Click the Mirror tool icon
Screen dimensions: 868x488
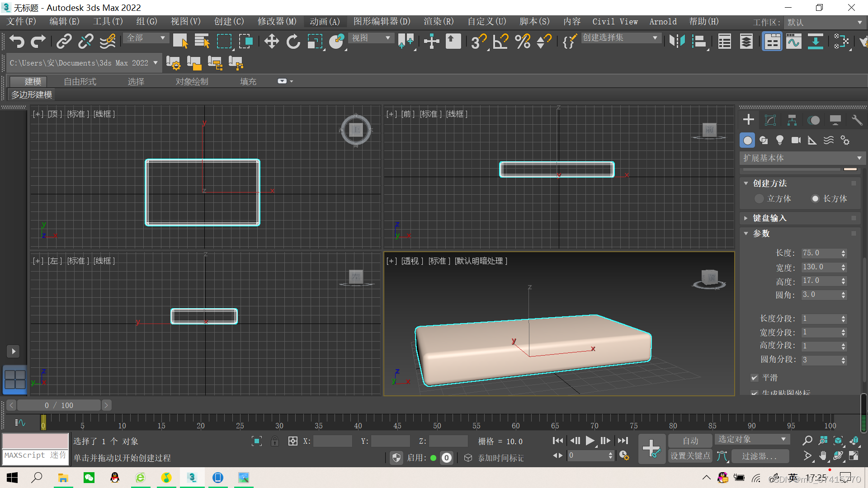(677, 42)
